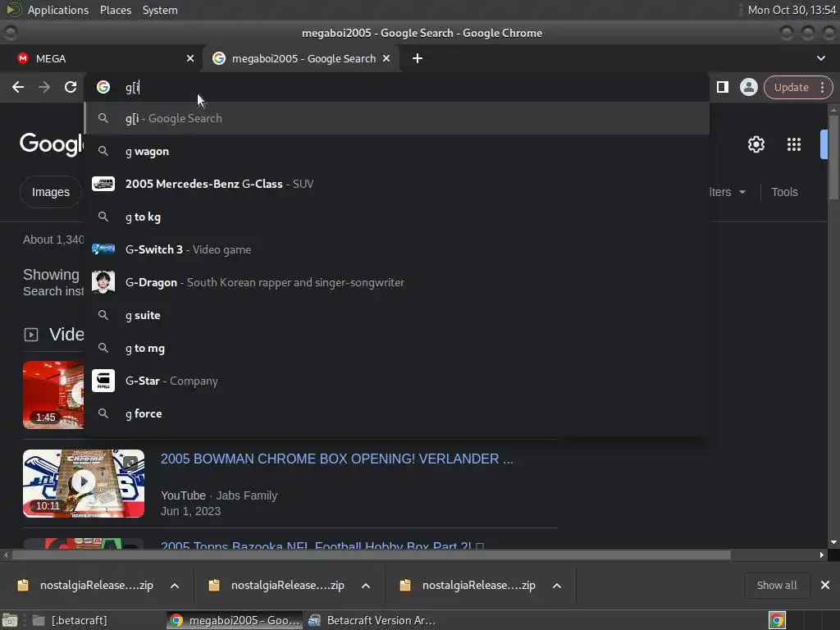Click the clock Mon Oct 30, 13:54

point(792,10)
